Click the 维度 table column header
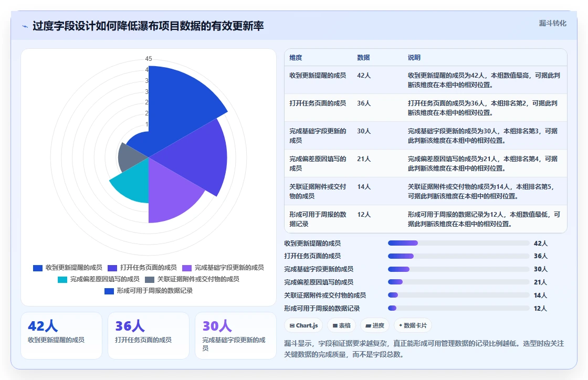Viewport: 588px width, 380px height. (296, 58)
